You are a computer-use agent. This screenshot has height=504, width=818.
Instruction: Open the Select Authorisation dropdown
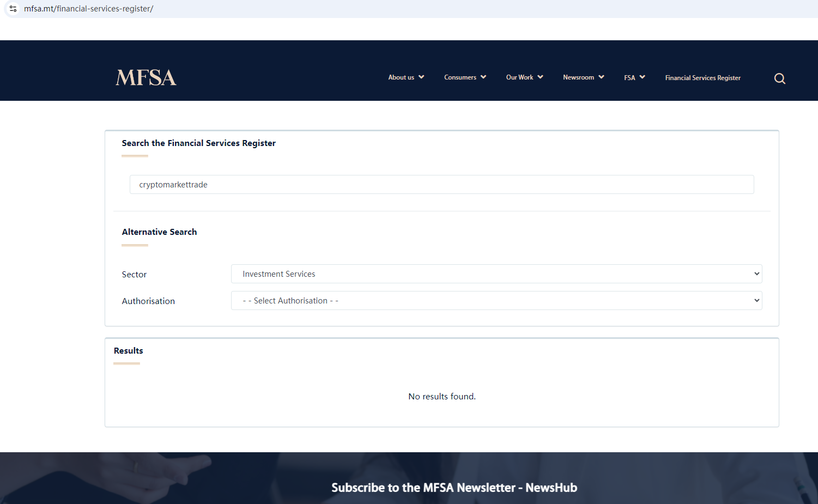tap(496, 301)
